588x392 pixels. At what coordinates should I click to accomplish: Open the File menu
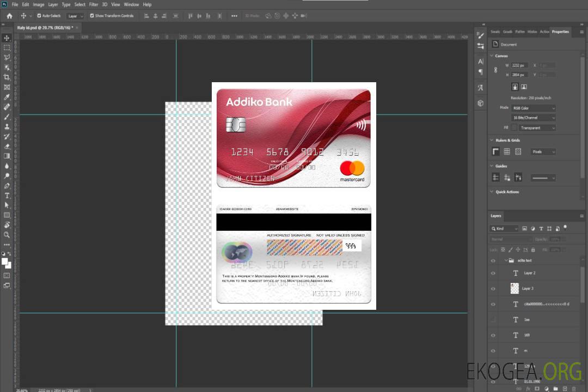click(15, 4)
